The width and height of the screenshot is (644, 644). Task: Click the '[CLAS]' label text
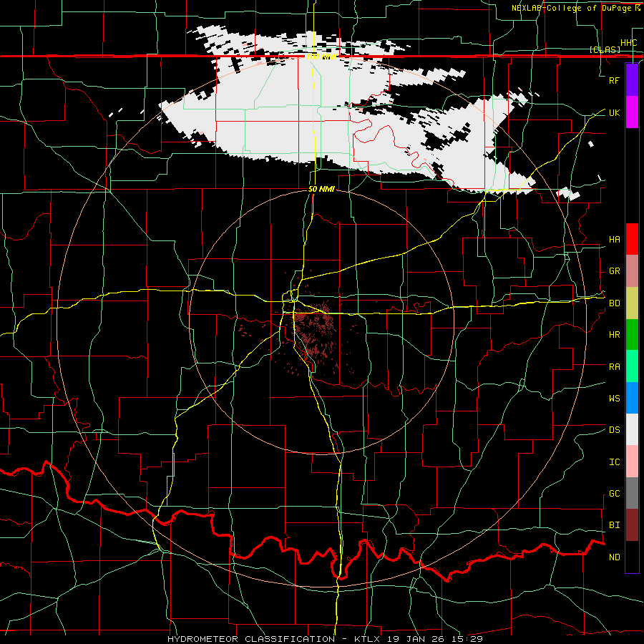point(605,49)
